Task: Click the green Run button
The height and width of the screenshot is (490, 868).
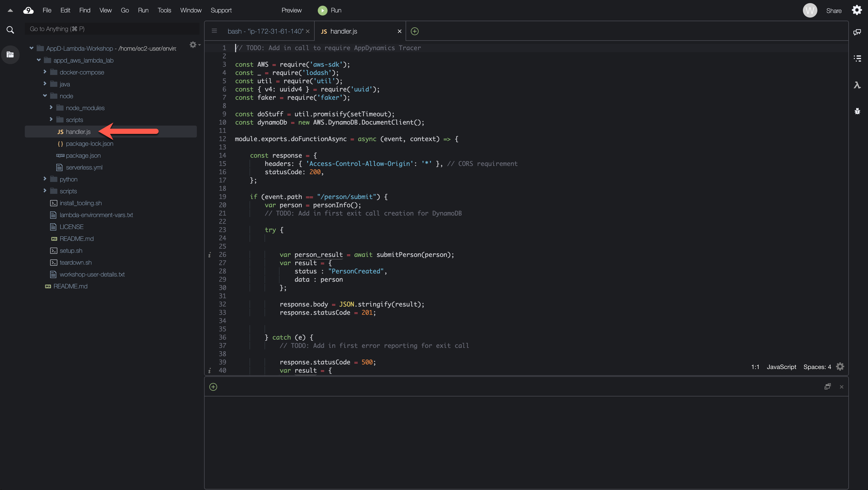Action: 330,10
